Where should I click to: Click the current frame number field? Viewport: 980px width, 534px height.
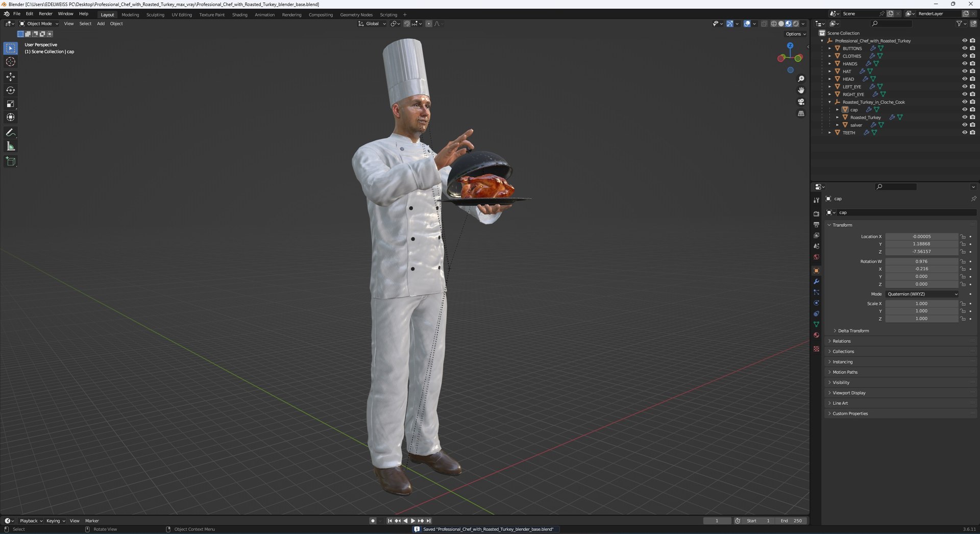point(717,521)
